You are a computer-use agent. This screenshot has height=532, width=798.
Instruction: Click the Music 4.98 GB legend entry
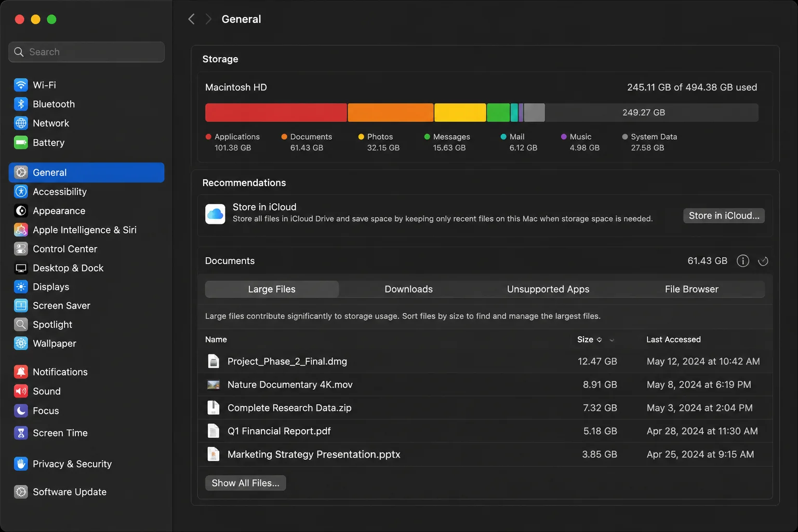[580, 142]
